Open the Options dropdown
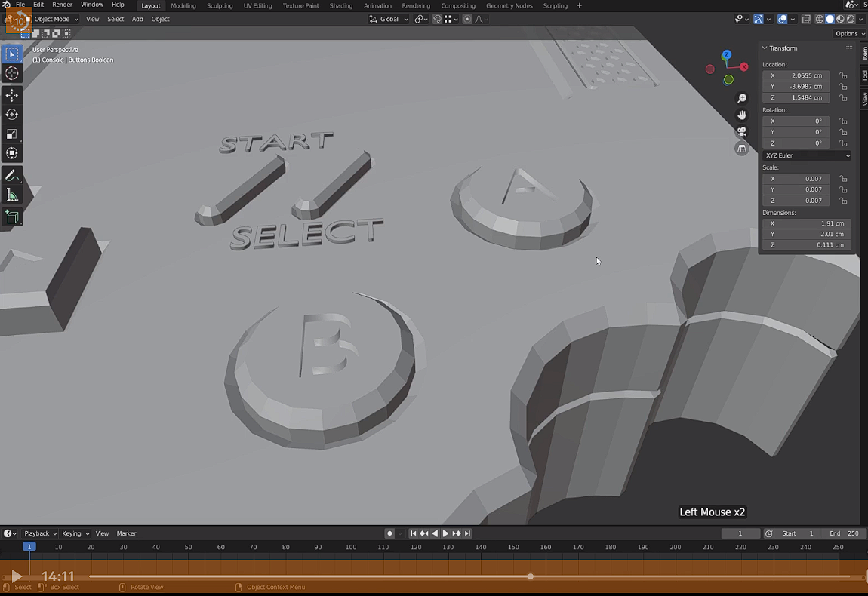 coord(849,33)
